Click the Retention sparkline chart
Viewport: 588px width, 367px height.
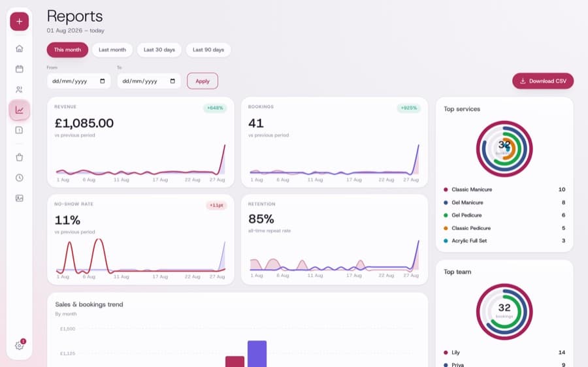tap(335, 256)
